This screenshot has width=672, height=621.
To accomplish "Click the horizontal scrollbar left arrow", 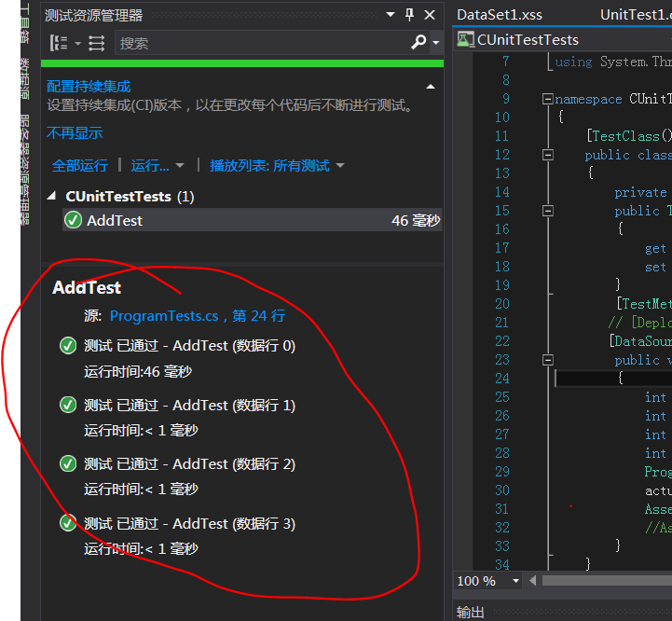I will [533, 581].
